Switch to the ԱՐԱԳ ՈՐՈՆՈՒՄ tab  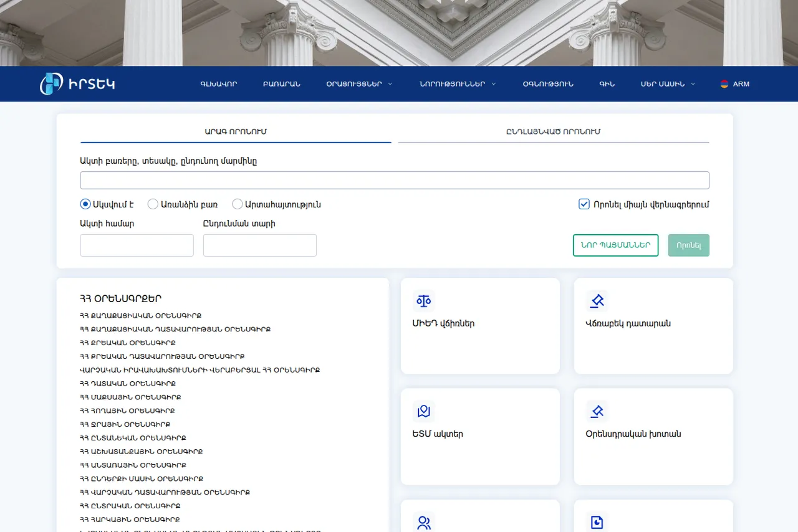coord(236,132)
